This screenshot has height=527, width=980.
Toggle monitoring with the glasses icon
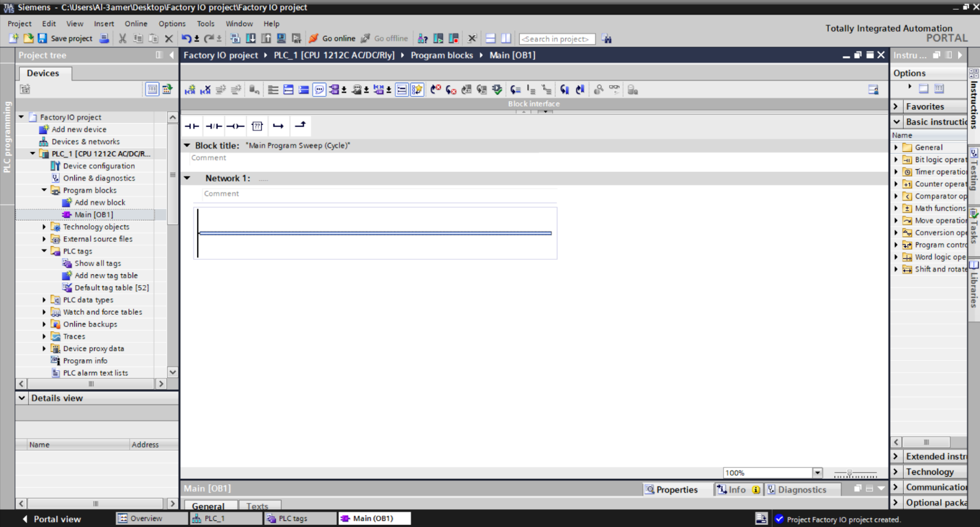click(x=614, y=89)
